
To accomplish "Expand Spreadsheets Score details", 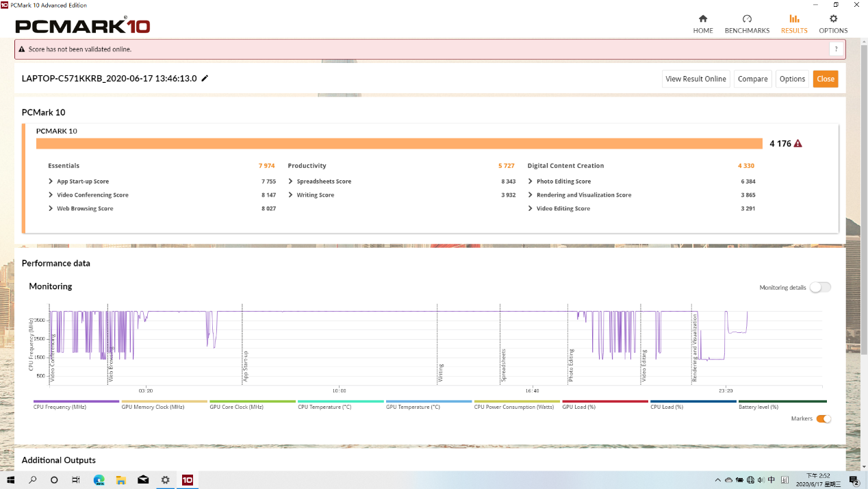I will coord(291,181).
